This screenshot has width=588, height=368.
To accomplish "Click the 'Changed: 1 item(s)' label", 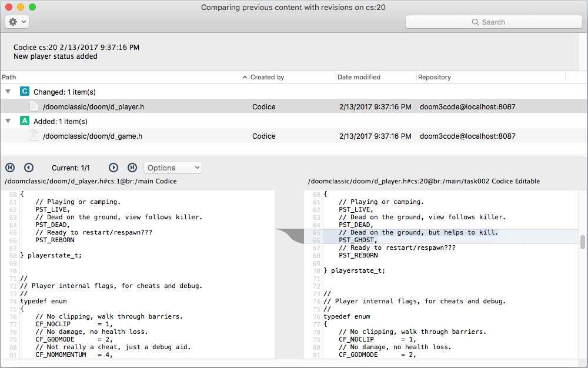I will (65, 92).
